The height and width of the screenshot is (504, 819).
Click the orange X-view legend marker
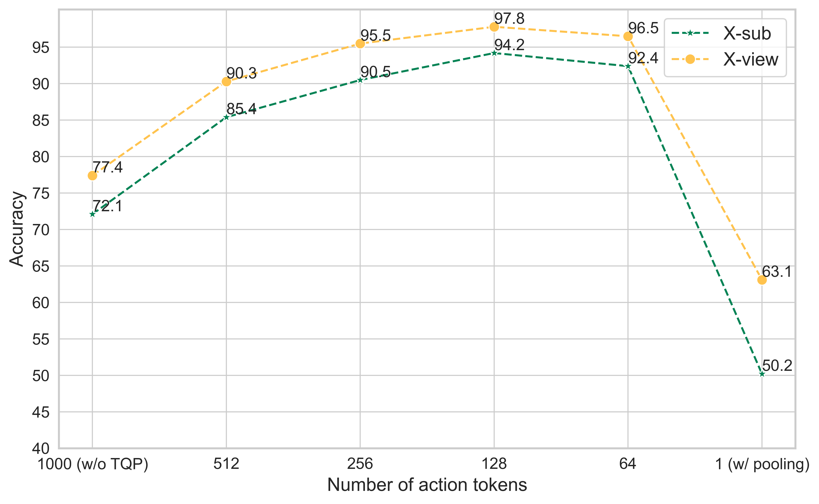pyautogui.click(x=690, y=59)
